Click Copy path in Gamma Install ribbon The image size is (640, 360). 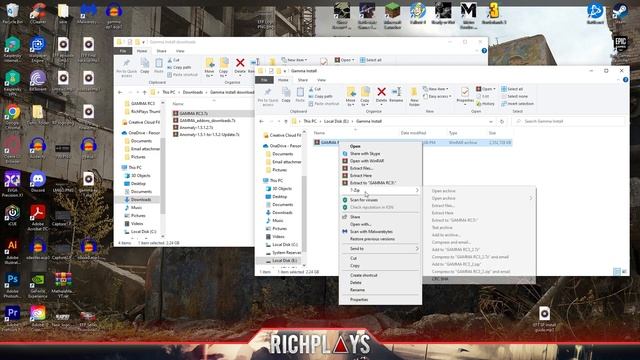(x=321, y=96)
